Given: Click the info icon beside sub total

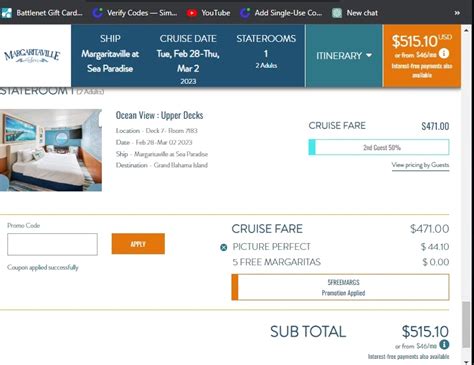Looking at the screenshot, I should [444, 345].
